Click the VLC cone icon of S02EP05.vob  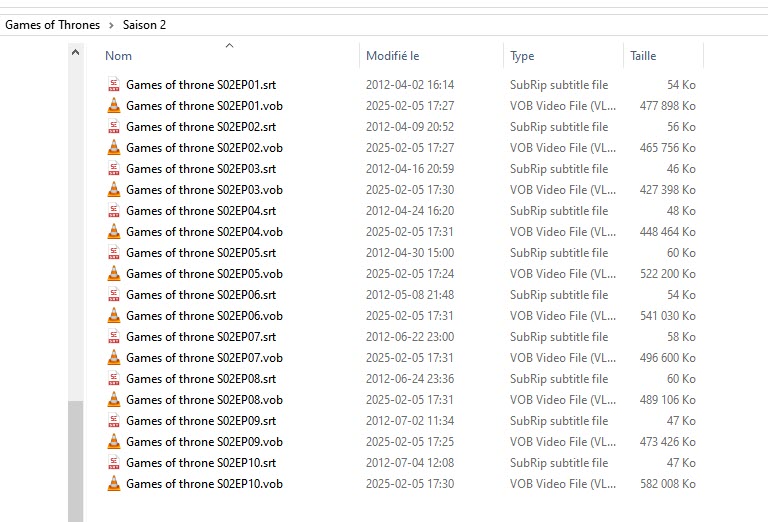114,274
